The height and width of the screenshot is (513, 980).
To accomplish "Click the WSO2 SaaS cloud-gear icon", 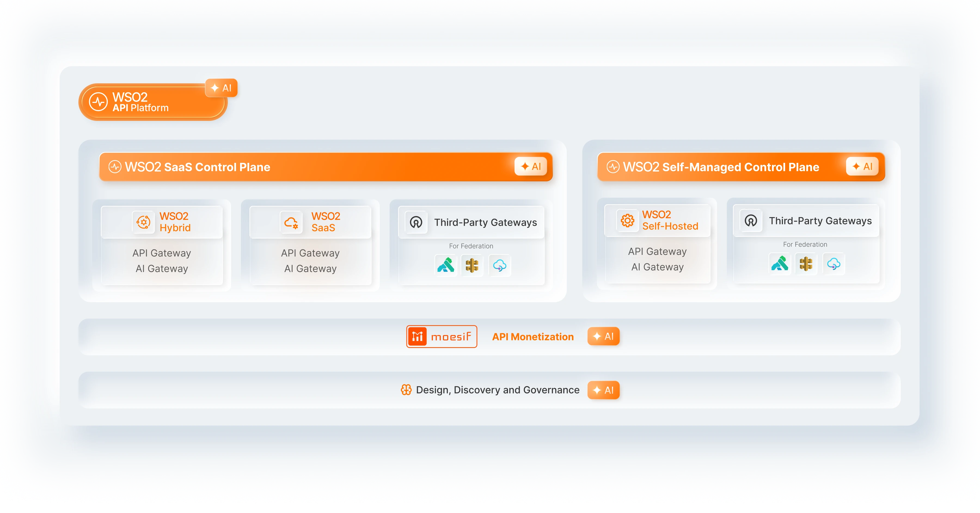I will click(x=291, y=222).
